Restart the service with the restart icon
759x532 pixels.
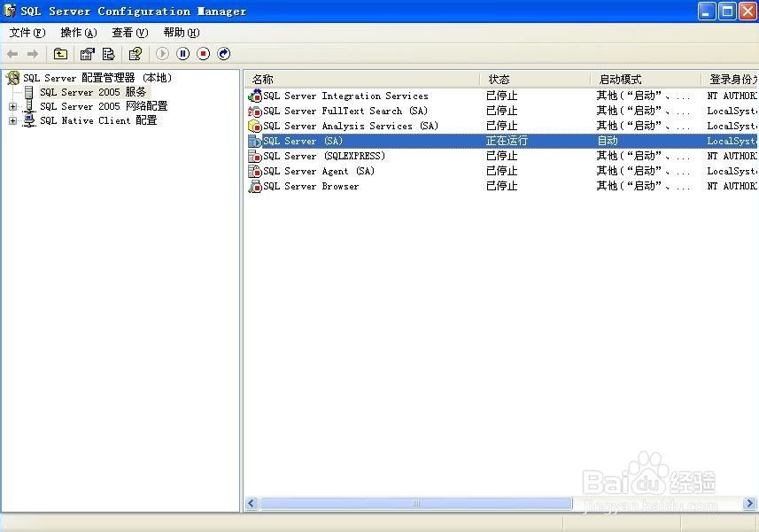224,54
